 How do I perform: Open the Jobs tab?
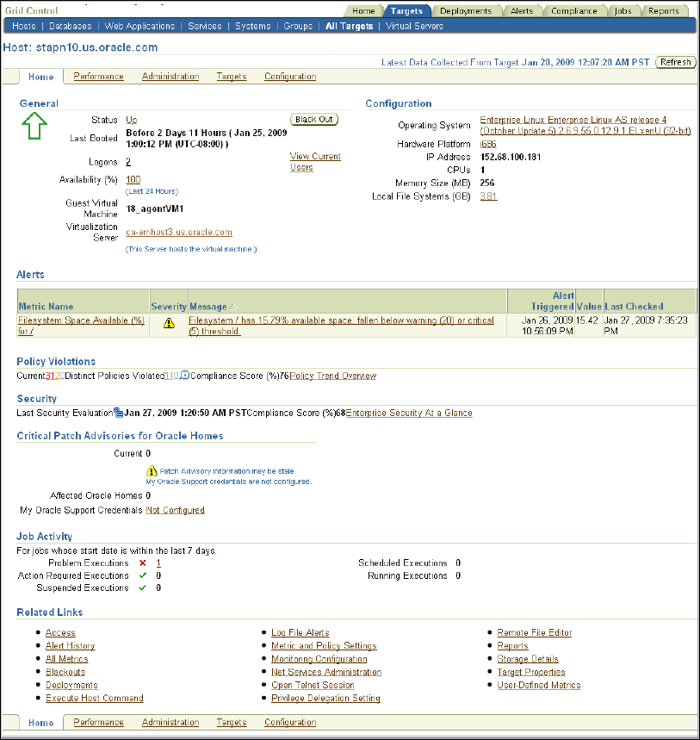click(623, 11)
